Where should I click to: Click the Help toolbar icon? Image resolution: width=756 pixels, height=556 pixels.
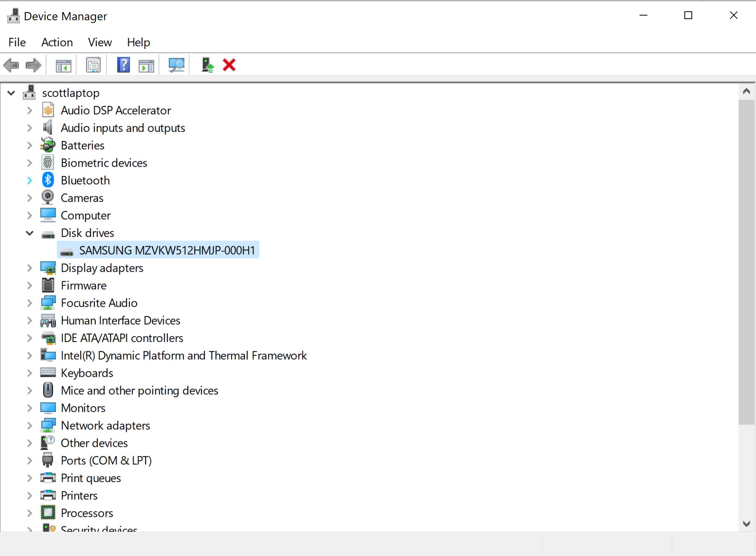pos(123,65)
